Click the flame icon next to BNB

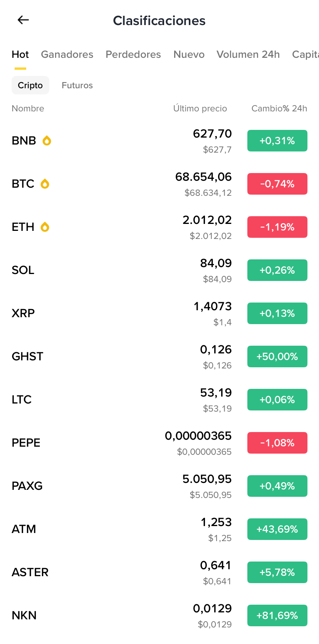47,141
